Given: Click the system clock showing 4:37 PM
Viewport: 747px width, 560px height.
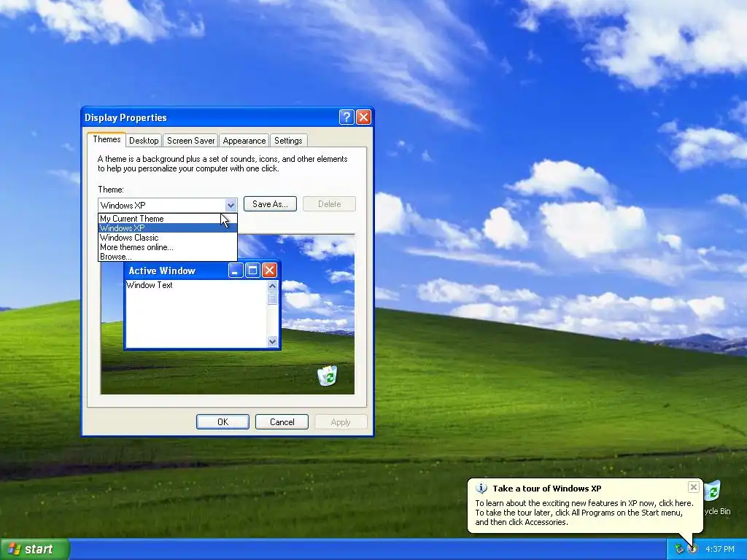Looking at the screenshot, I should click(719, 549).
